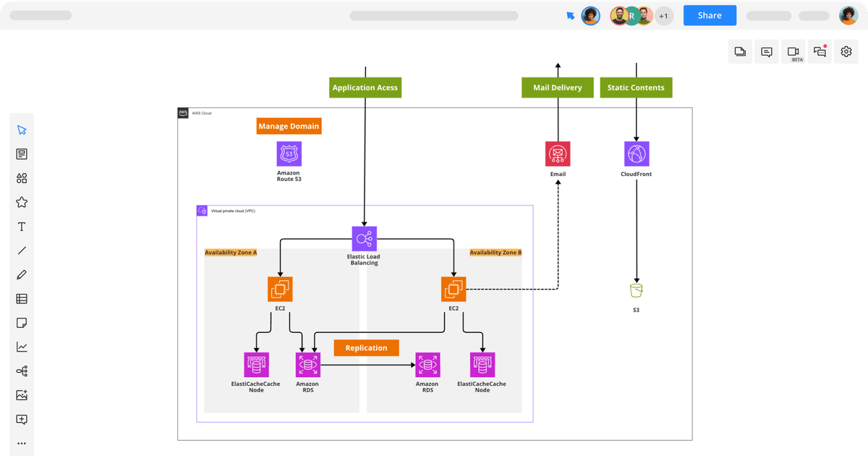Click the blue Share button
The image size is (868, 456).
pos(710,16)
